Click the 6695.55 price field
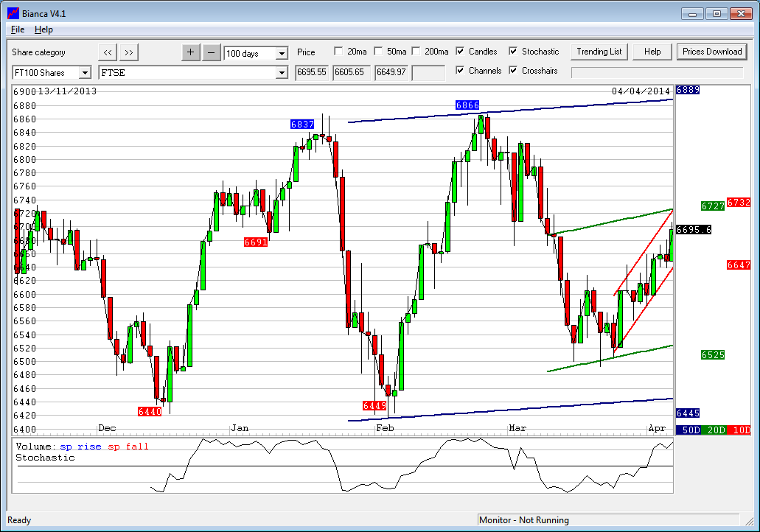 pyautogui.click(x=311, y=72)
